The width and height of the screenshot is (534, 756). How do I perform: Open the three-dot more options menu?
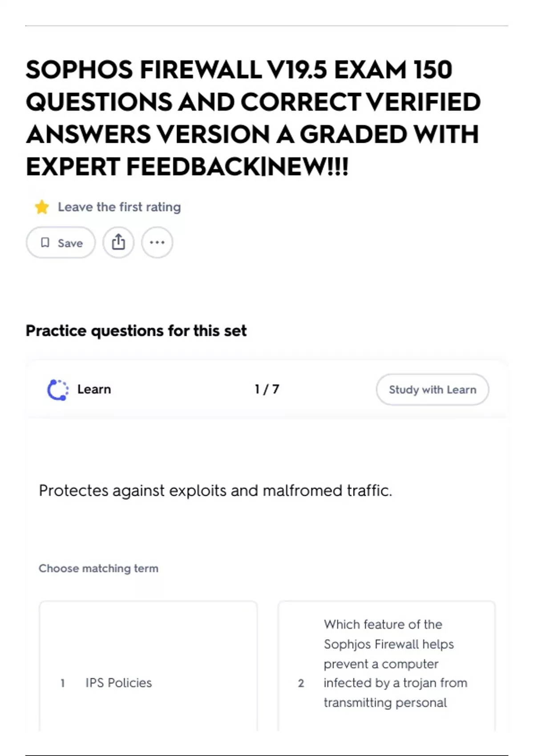[157, 242]
